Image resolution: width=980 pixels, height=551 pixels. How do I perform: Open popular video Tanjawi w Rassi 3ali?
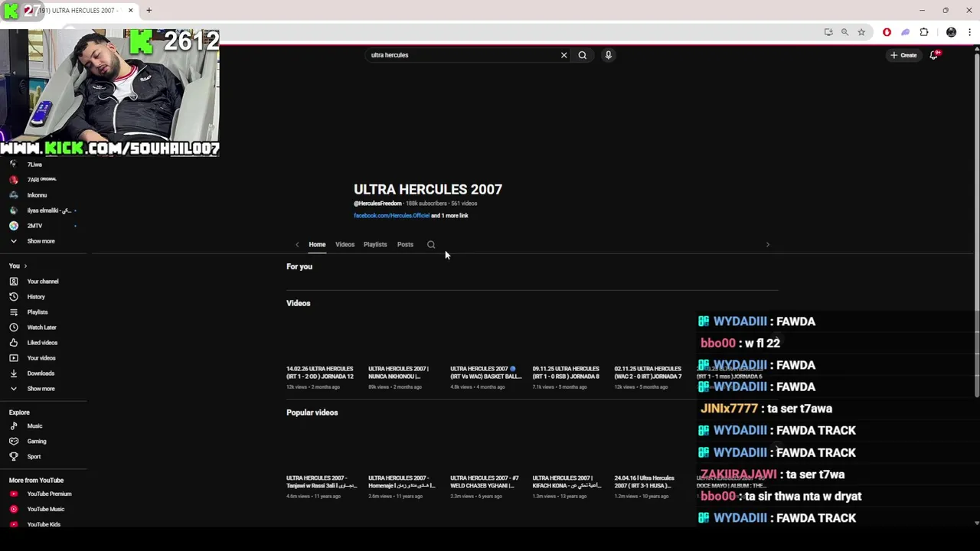(x=322, y=482)
